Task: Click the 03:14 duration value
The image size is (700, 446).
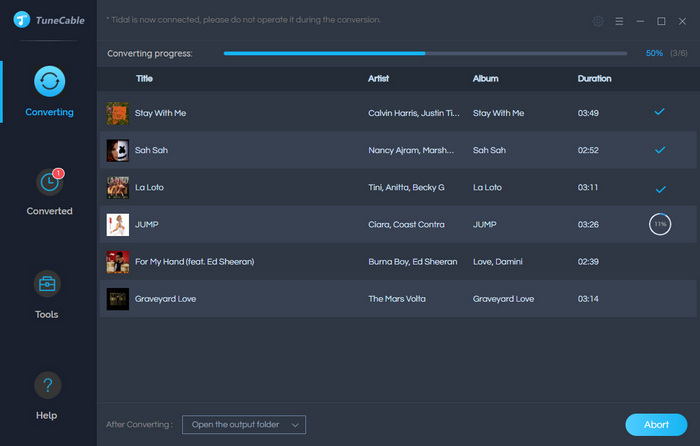Action: [588, 299]
